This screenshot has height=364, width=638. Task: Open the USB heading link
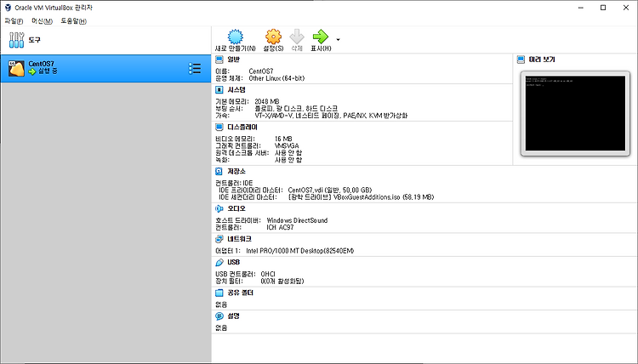(234, 262)
